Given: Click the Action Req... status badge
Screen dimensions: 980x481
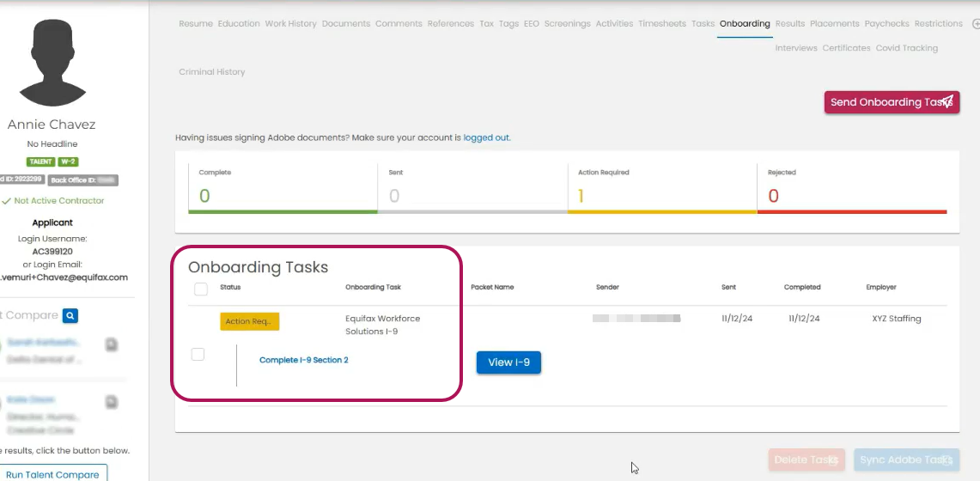Looking at the screenshot, I should click(249, 322).
